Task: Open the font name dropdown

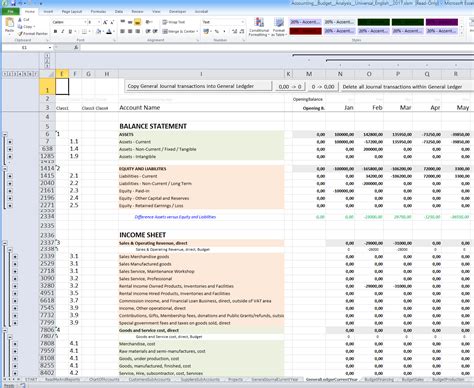Action: [x=85, y=22]
